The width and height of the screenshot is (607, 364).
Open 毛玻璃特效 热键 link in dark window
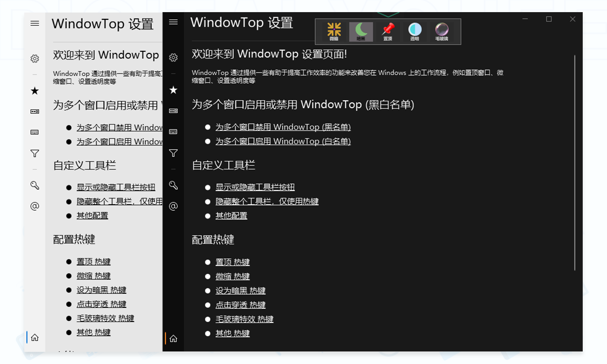[244, 319]
